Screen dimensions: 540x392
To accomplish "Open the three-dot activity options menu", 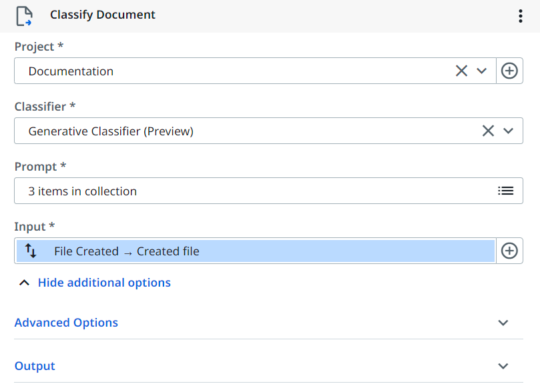I will tap(520, 16).
